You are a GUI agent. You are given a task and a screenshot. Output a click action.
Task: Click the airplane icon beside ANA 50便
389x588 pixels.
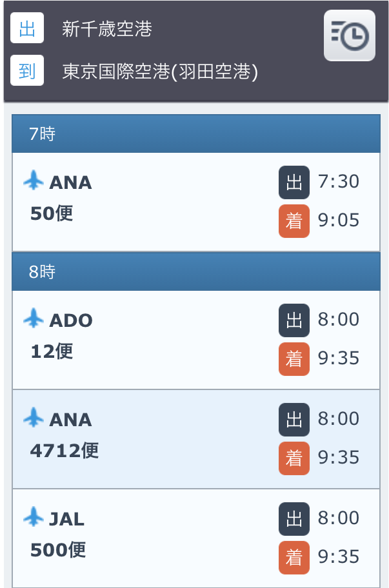click(34, 181)
